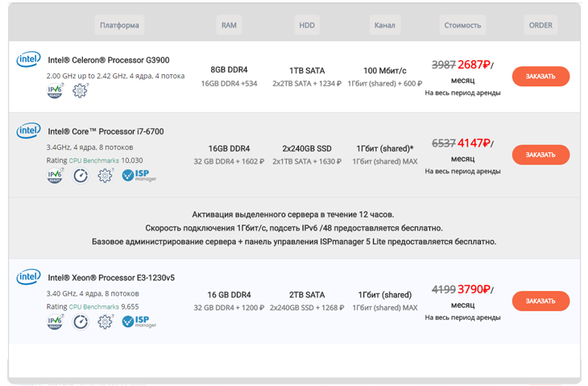Open CPU Benchmarks link for Core i7-6700
Screen dimensions: 588x386
pyautogui.click(x=93, y=160)
